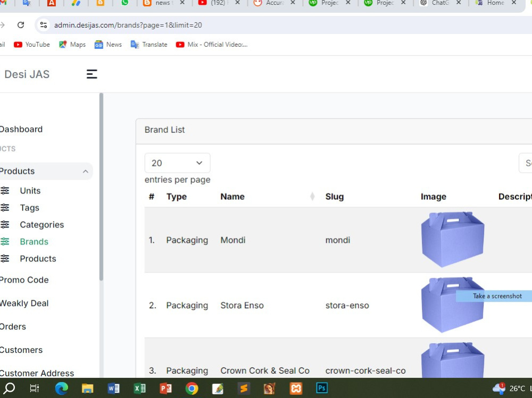
Task: Open XAMPP control panel from the taskbar
Action: coord(295,388)
